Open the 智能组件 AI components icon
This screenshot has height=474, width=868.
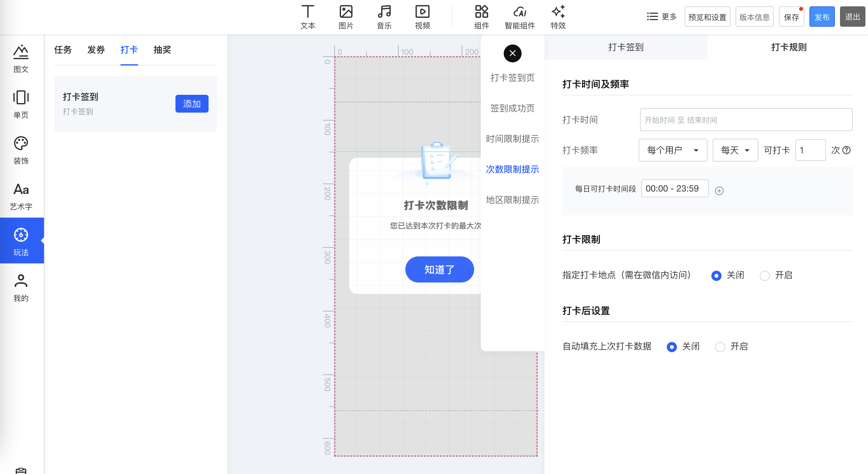520,12
